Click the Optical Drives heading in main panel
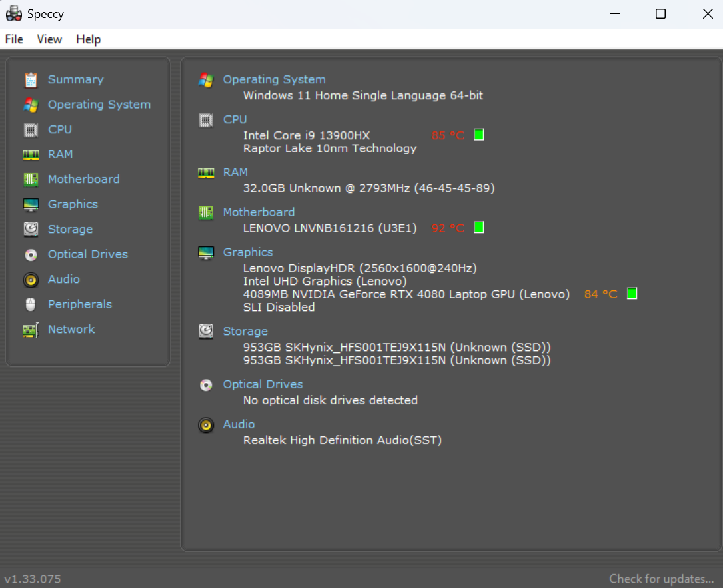This screenshot has width=723, height=588. (x=263, y=384)
